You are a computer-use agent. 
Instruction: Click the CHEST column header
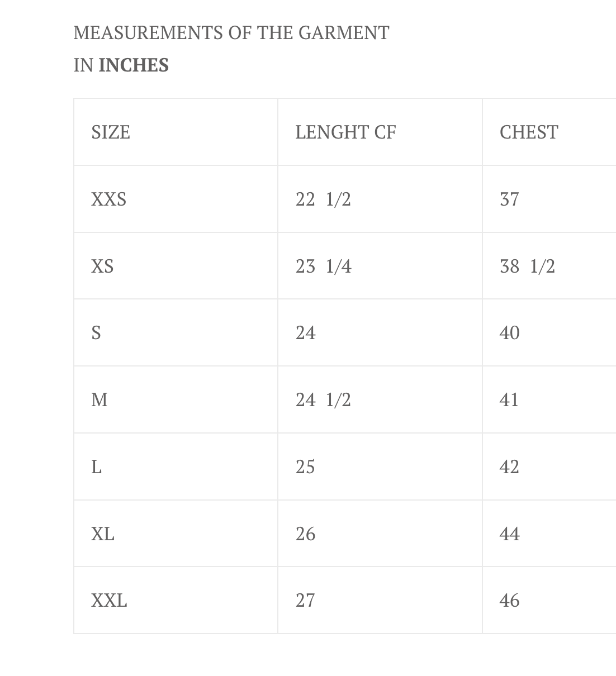529,132
